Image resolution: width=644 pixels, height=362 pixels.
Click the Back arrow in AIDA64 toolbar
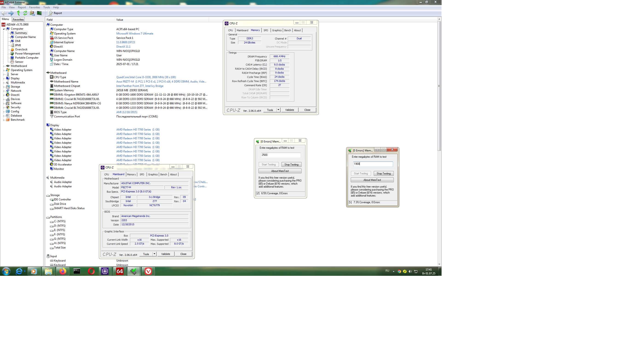coord(4,13)
